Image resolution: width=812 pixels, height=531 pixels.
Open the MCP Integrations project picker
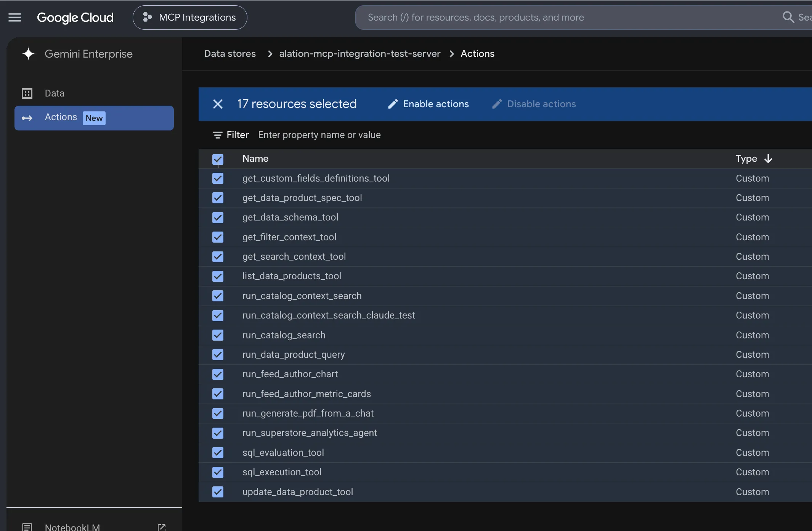click(x=190, y=18)
